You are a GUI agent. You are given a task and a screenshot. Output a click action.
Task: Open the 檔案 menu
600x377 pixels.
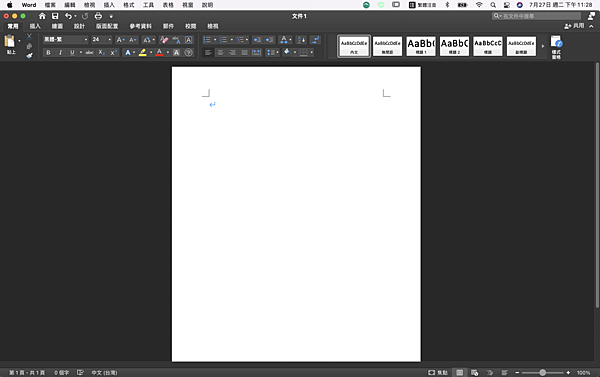tap(50, 5)
